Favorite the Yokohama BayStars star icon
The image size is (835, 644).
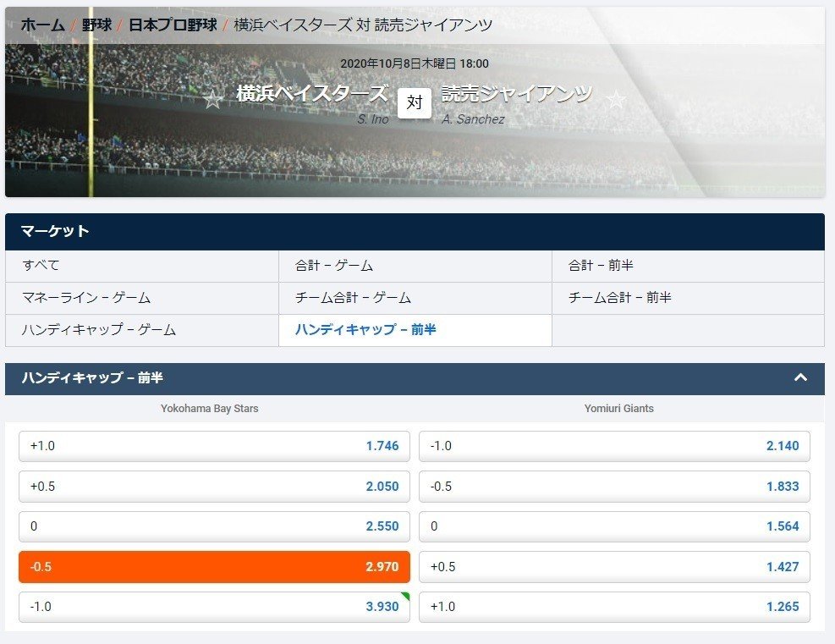coord(213,100)
